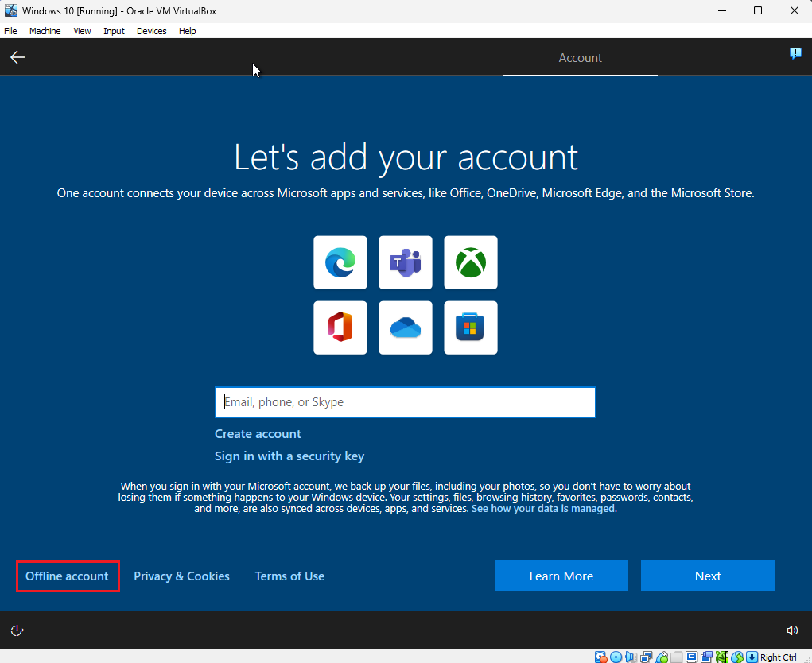Click the VirtualBox hard disk activity indicator

[600, 657]
